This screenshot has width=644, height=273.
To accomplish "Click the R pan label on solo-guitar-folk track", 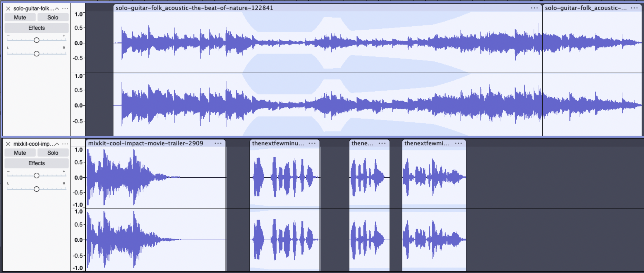I will pyautogui.click(x=64, y=48).
